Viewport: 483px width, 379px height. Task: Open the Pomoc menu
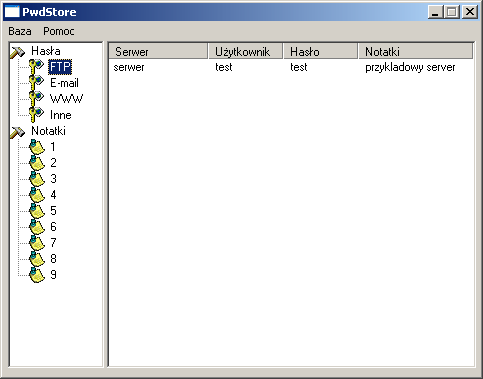click(x=59, y=31)
